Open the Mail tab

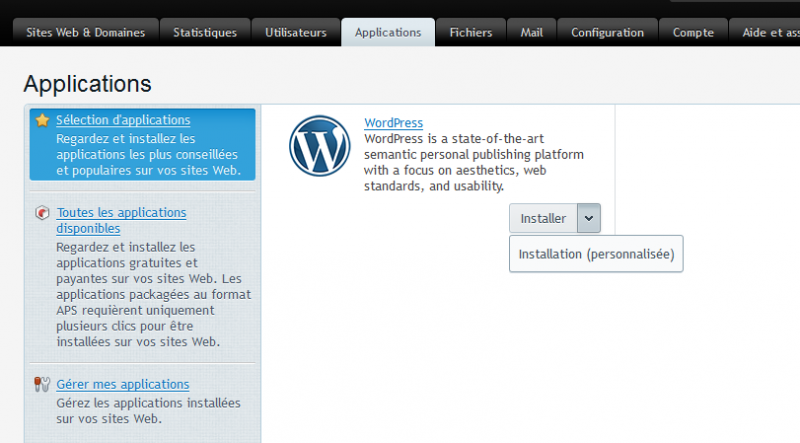click(532, 33)
